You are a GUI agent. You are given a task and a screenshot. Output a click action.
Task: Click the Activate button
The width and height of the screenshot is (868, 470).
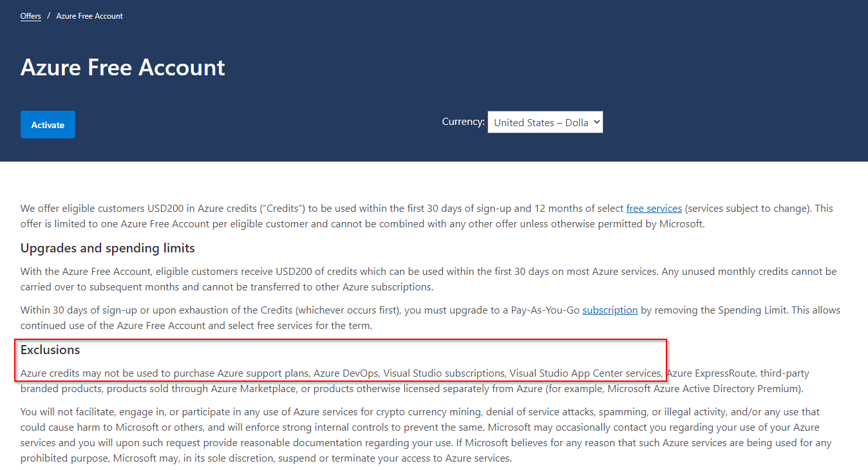(48, 125)
